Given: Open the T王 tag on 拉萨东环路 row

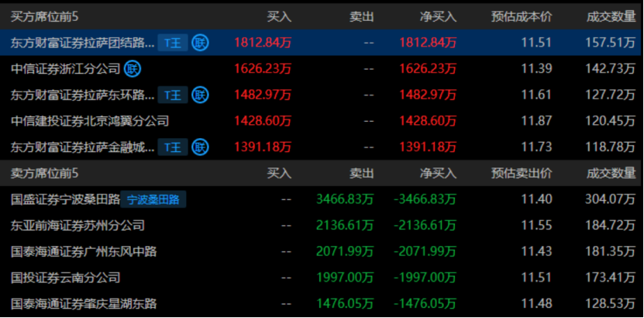Looking at the screenshot, I should (173, 95).
